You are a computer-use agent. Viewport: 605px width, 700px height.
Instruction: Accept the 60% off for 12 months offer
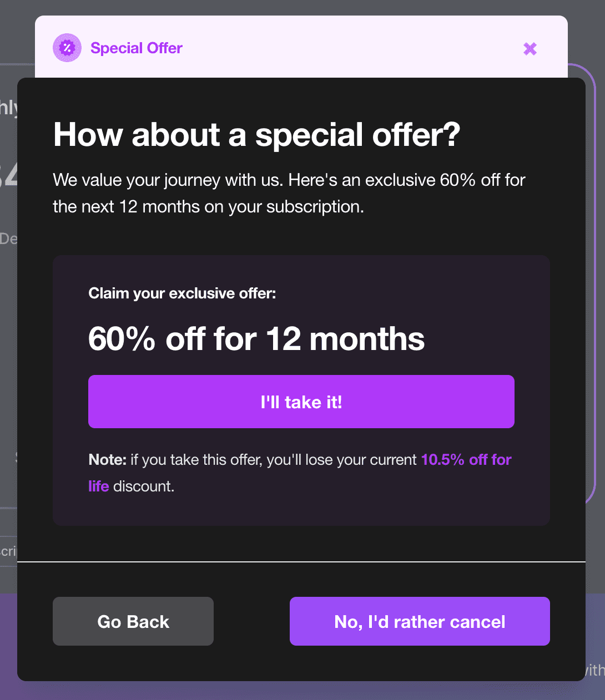(301, 401)
